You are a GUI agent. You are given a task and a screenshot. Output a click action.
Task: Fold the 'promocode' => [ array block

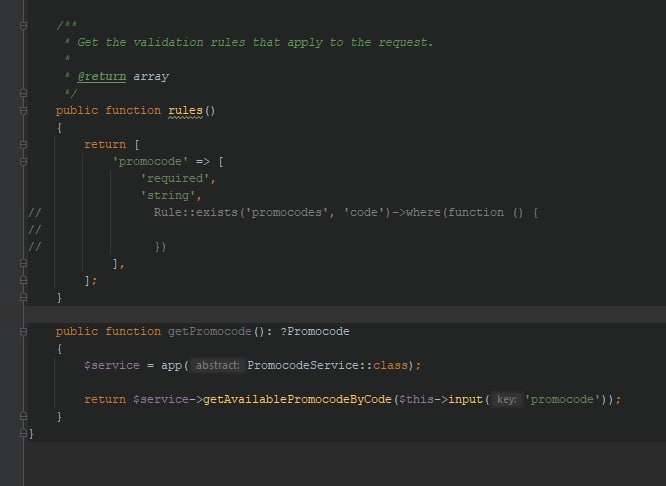click(x=24, y=161)
